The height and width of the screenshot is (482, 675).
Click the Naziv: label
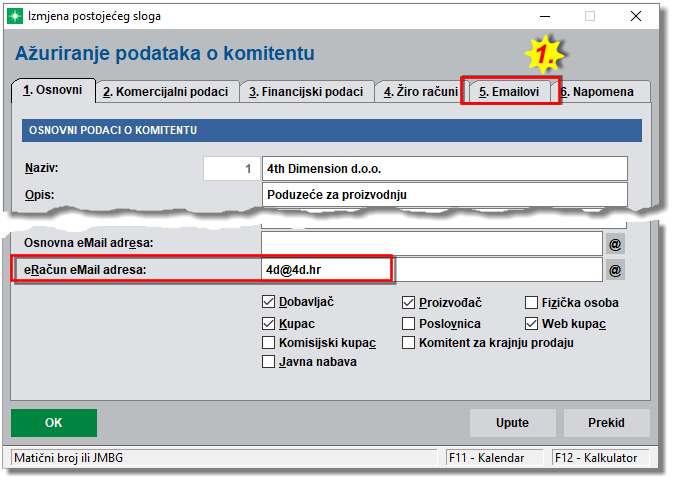click(41, 168)
